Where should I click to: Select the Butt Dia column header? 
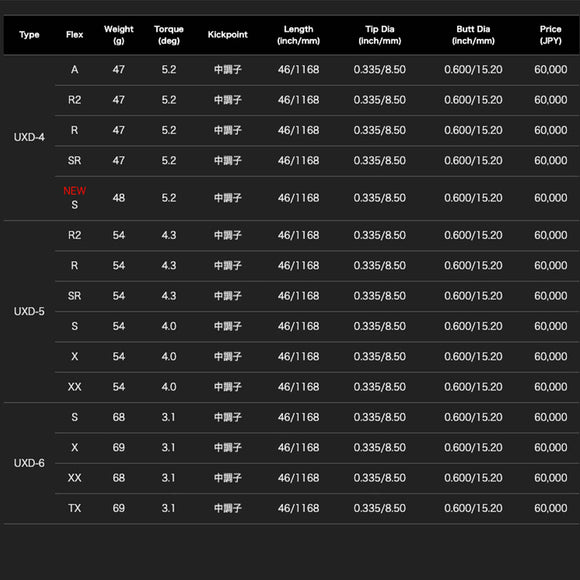[x=473, y=35]
